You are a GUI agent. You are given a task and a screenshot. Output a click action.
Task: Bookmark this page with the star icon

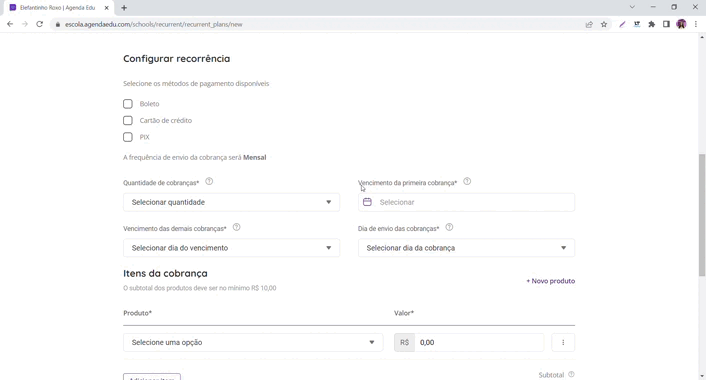(604, 24)
